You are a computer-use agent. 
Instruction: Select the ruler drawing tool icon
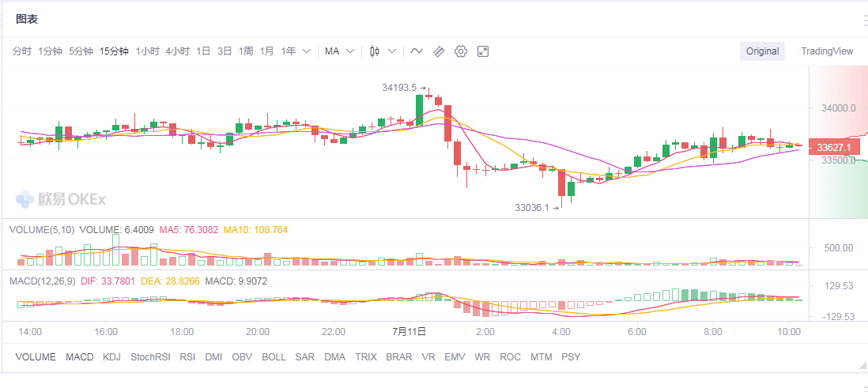(439, 51)
